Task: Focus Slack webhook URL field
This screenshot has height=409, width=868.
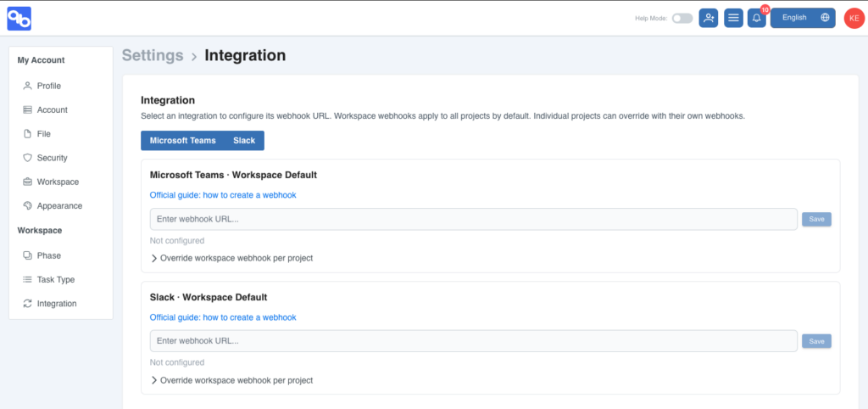Action: tap(473, 341)
